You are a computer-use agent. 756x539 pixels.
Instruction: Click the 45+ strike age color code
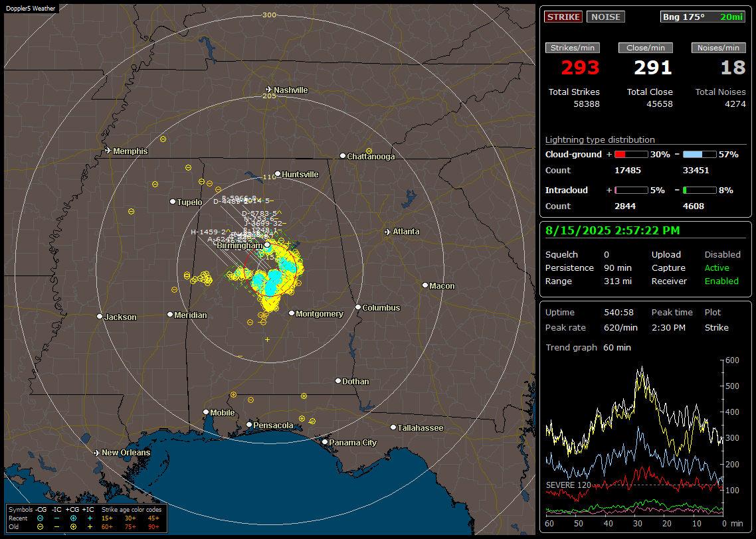click(153, 518)
